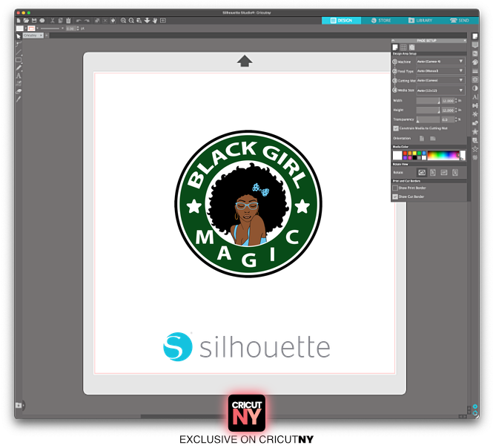This screenshot has height=448, width=493.
Task: Click the line thickness value field
Action: point(70,29)
